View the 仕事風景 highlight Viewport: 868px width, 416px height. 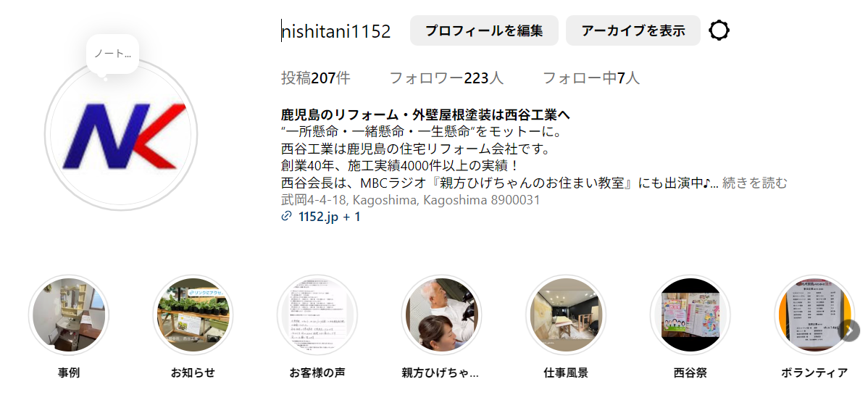[566, 316]
